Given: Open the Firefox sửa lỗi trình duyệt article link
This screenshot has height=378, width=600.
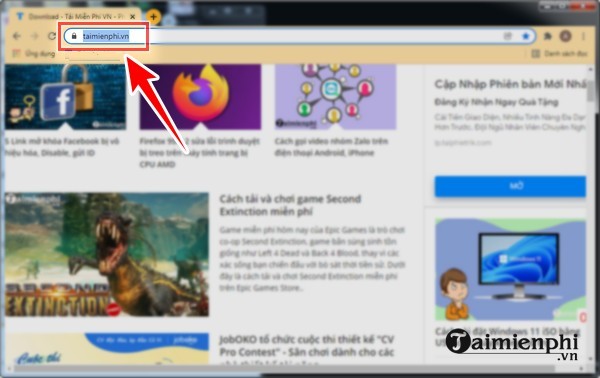Looking at the screenshot, I should click(200, 153).
